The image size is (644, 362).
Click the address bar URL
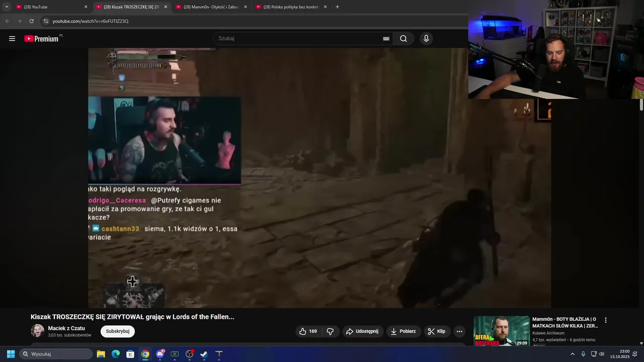[x=91, y=21]
